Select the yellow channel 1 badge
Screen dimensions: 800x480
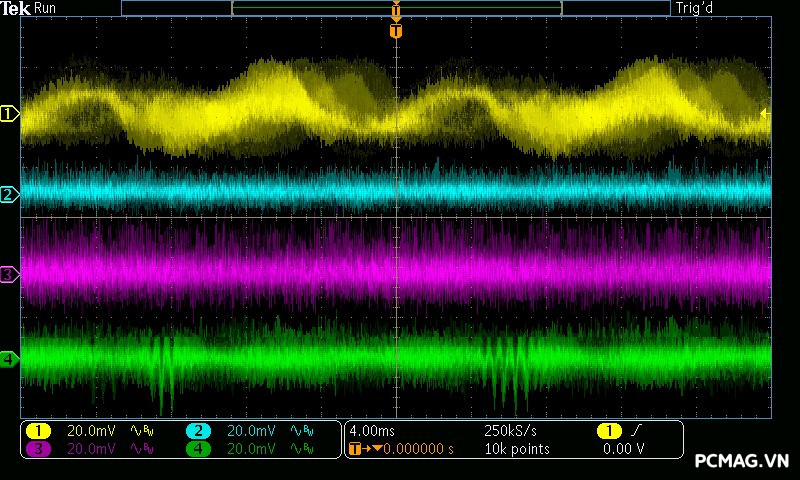pos(38,431)
